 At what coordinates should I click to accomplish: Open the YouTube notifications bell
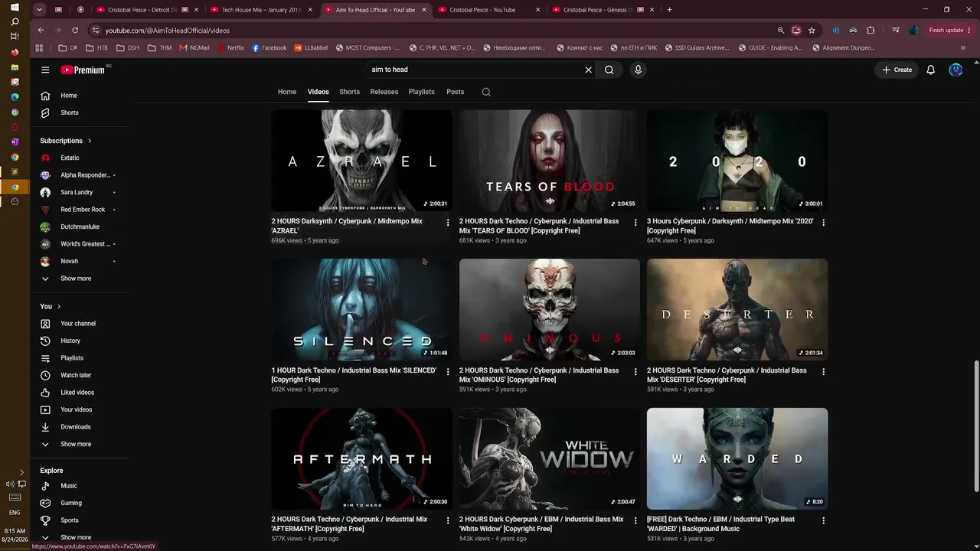coord(930,70)
